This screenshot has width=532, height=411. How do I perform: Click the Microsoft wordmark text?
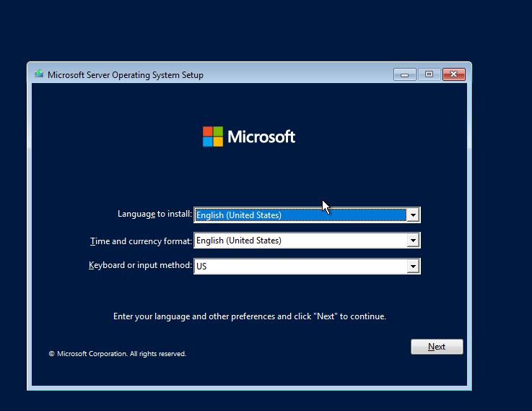point(261,137)
